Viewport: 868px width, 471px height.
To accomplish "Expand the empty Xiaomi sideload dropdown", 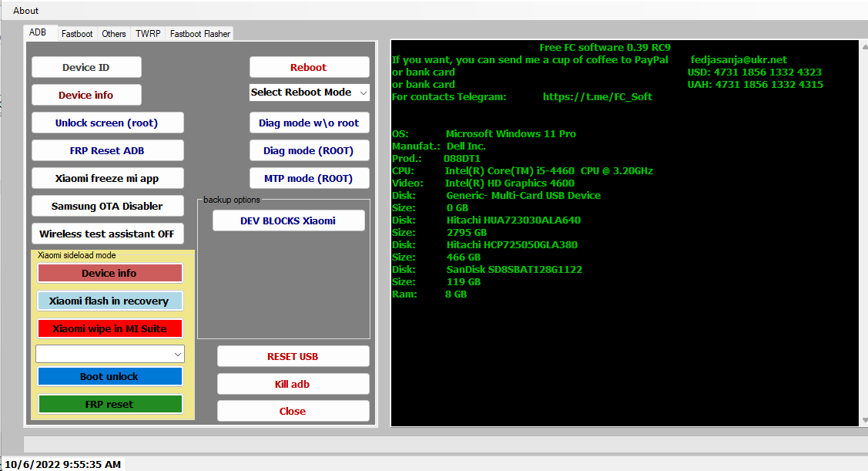I will click(x=109, y=353).
